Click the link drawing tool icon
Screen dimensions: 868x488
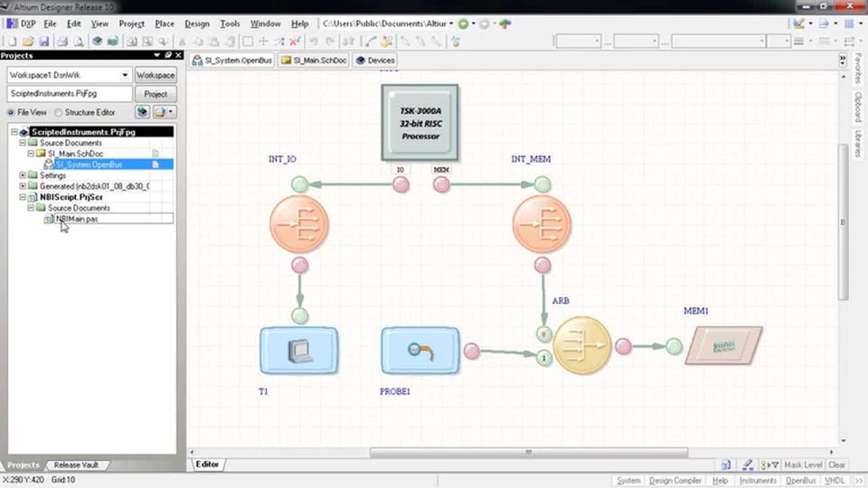pos(371,42)
